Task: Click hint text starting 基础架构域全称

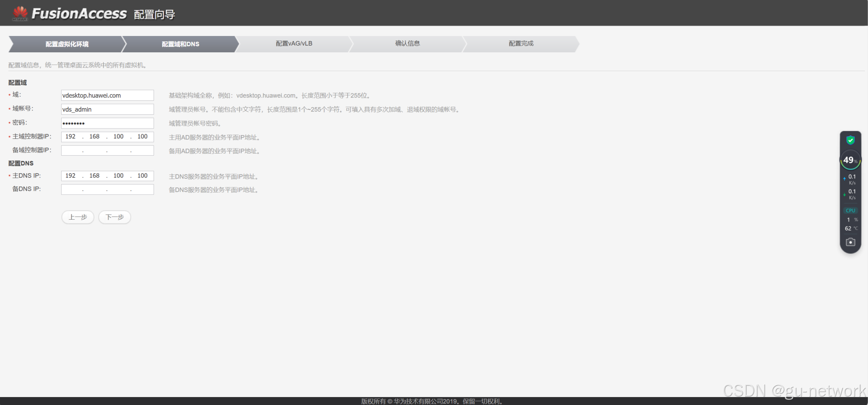Action: point(270,96)
